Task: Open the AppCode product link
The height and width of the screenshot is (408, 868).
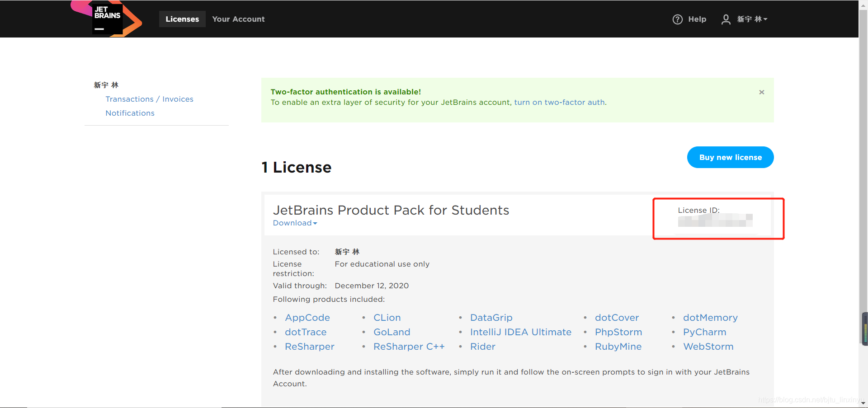Action: pyautogui.click(x=307, y=318)
